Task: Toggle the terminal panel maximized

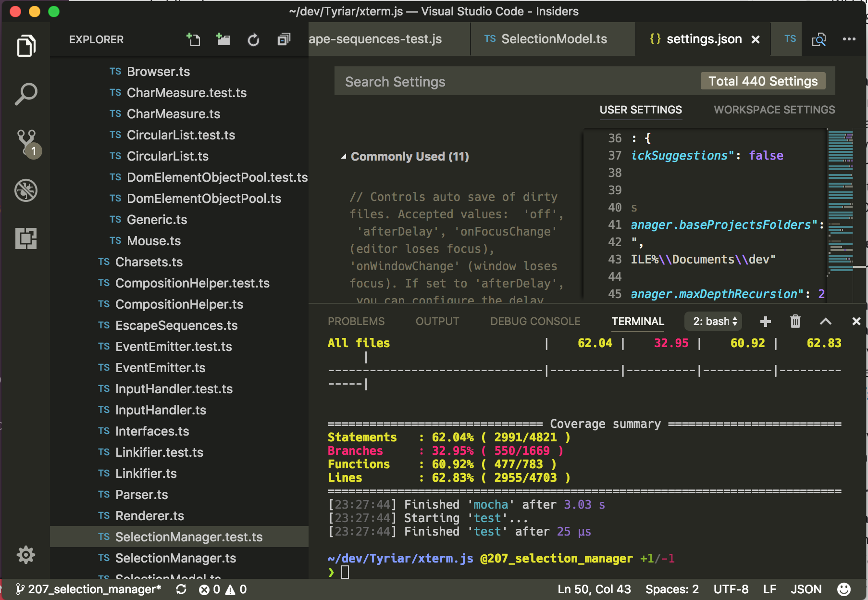Action: (x=826, y=322)
